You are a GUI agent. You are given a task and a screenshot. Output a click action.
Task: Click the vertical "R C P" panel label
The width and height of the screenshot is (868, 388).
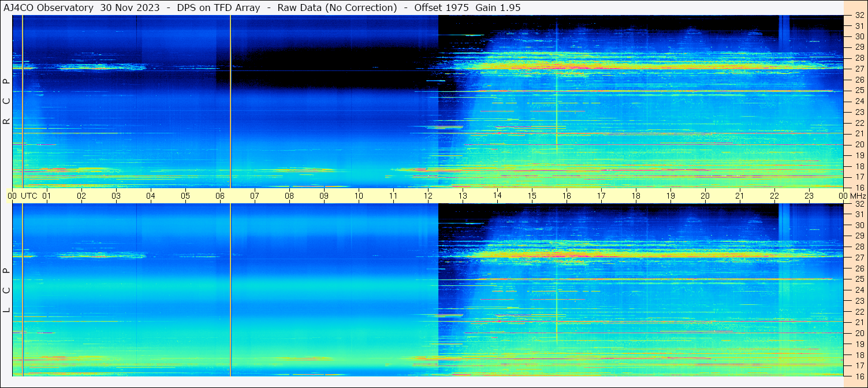(6, 102)
